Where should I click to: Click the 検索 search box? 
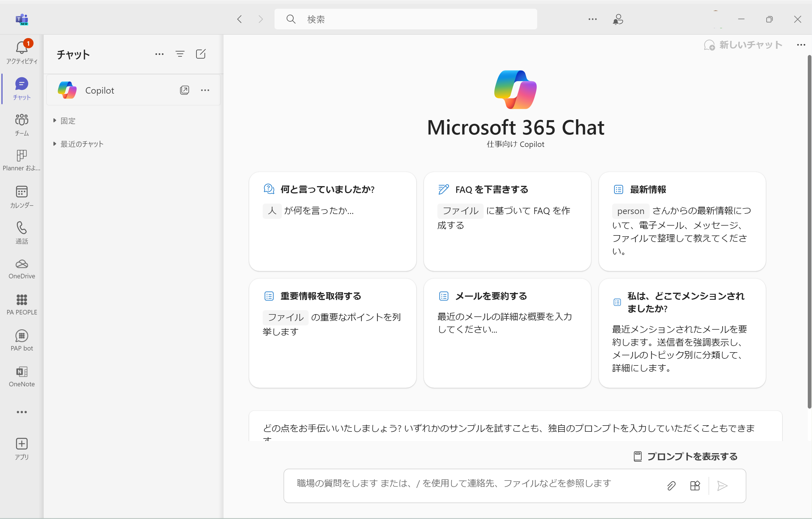coord(406,19)
